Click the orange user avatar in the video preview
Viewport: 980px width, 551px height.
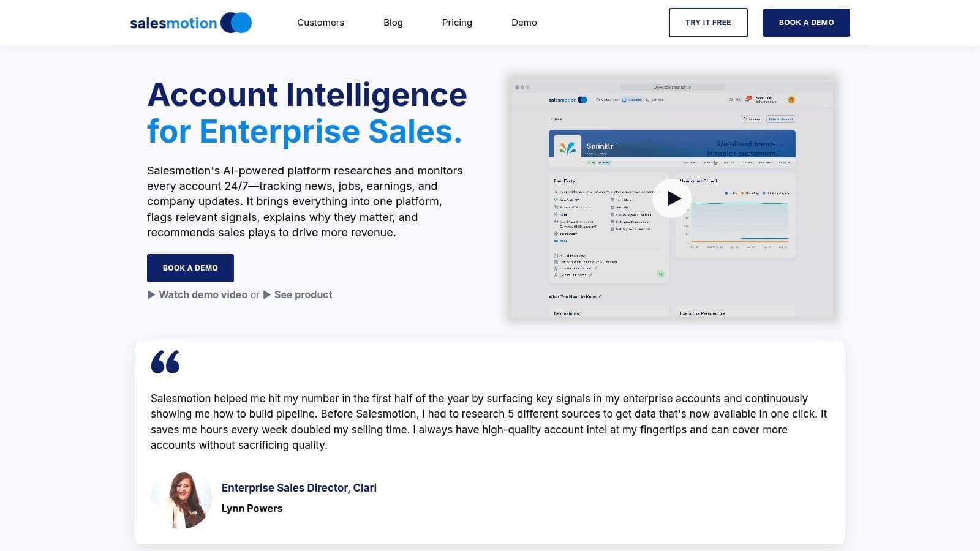pyautogui.click(x=791, y=99)
